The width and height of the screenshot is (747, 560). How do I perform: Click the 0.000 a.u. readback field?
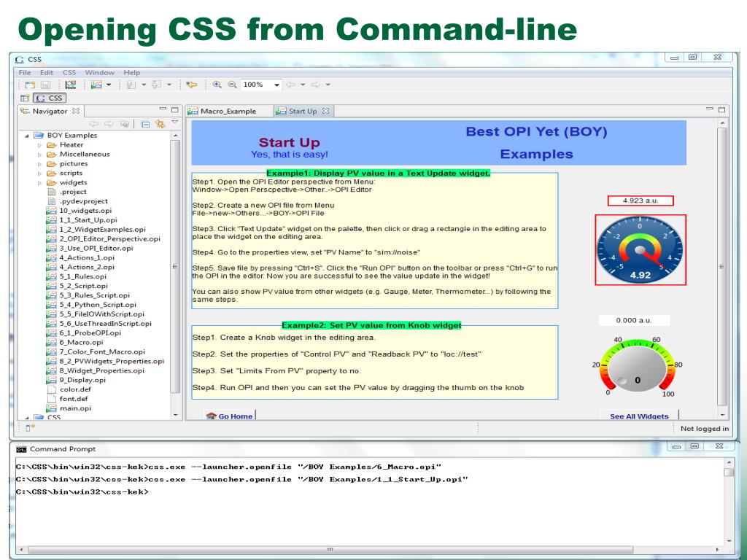point(634,321)
